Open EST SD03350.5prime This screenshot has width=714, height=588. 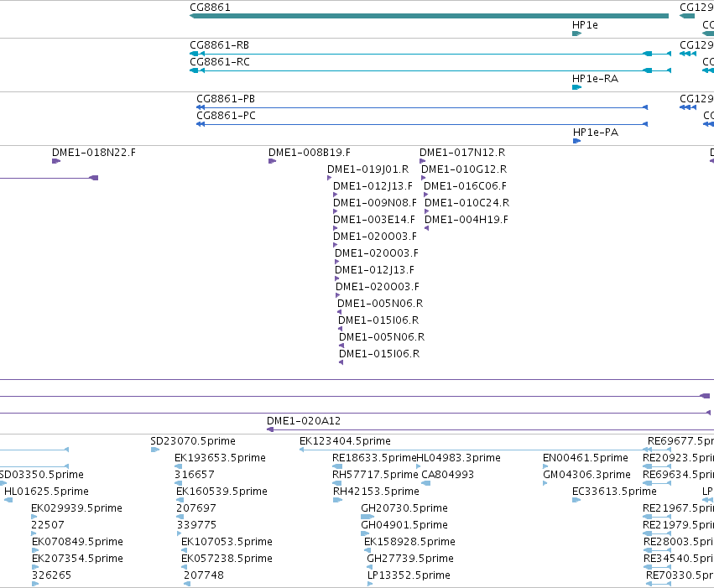(41, 475)
